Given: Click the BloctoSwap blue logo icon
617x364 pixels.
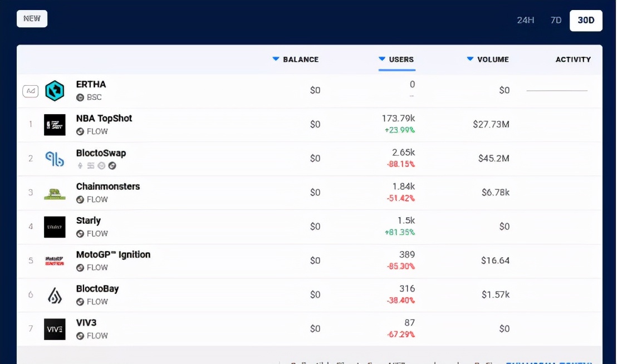Looking at the screenshot, I should (55, 159).
